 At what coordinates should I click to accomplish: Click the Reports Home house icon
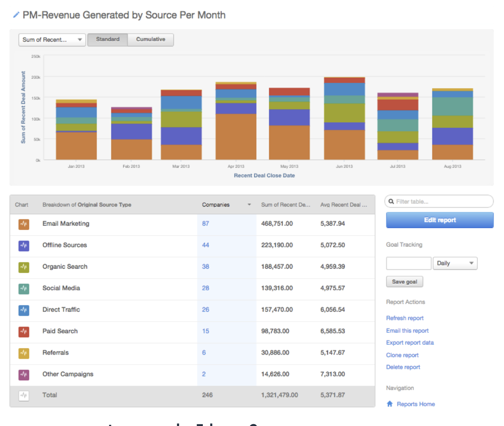pyautogui.click(x=390, y=404)
